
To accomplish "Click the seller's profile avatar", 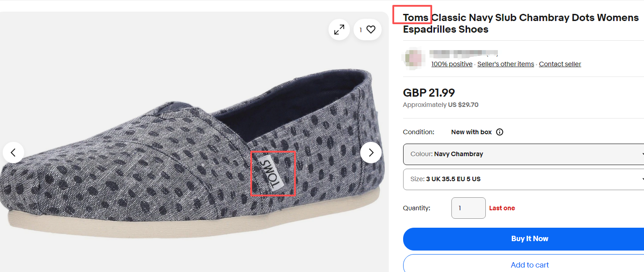I will (x=413, y=59).
